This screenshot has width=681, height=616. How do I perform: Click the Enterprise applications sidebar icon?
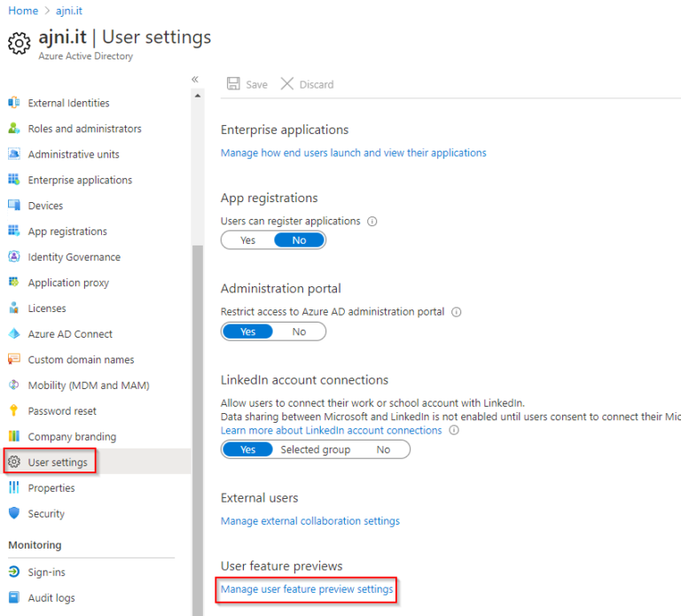14,180
